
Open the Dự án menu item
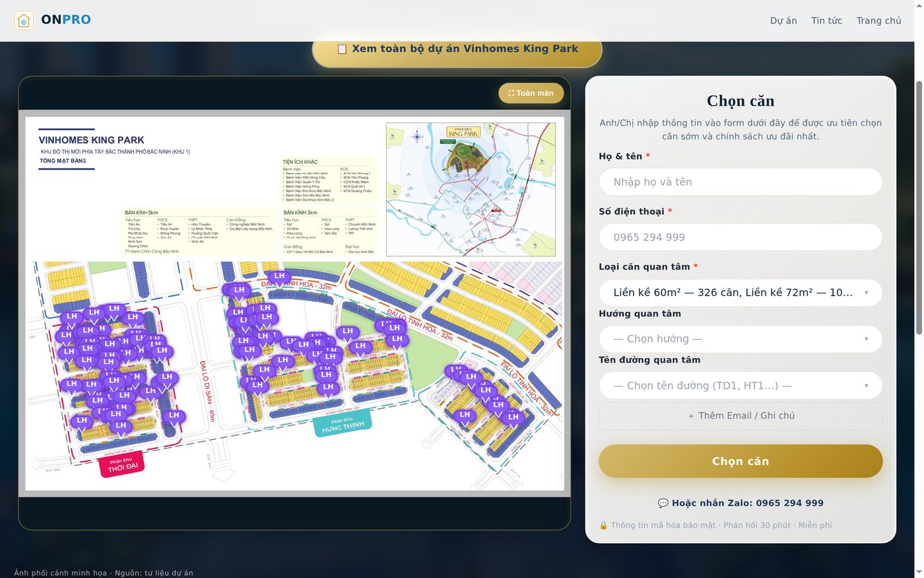tap(783, 20)
